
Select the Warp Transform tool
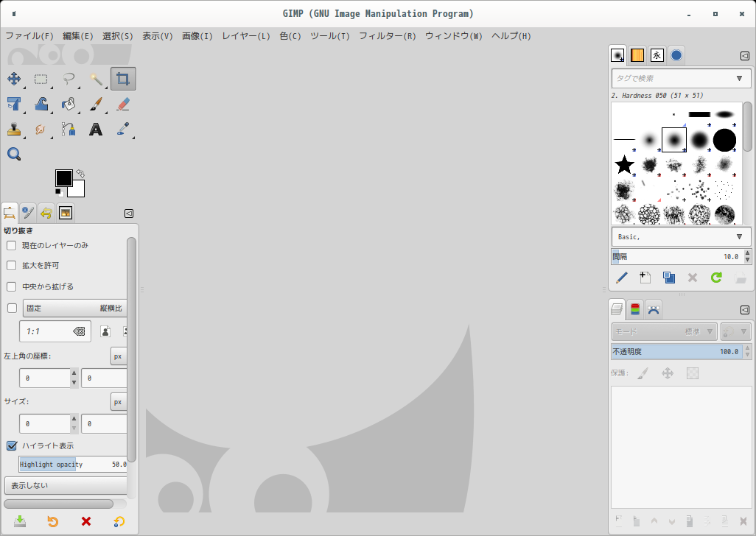pos(41,104)
